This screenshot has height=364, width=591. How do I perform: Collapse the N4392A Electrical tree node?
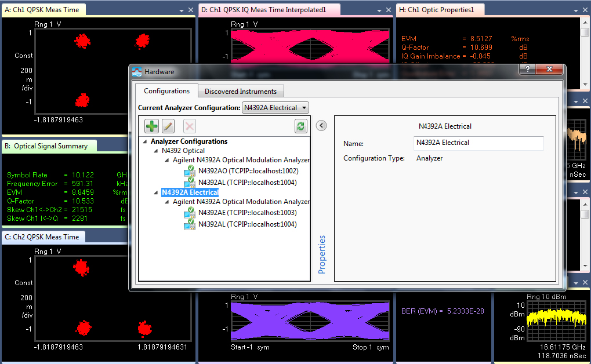tap(156, 192)
